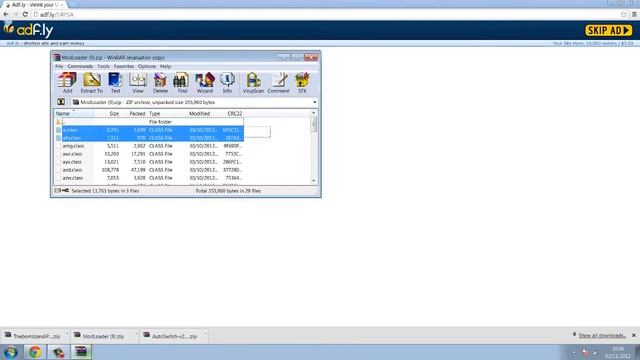Viewport: 640px width, 360px height.
Task: Click the taskbar clock
Action: click(618, 352)
